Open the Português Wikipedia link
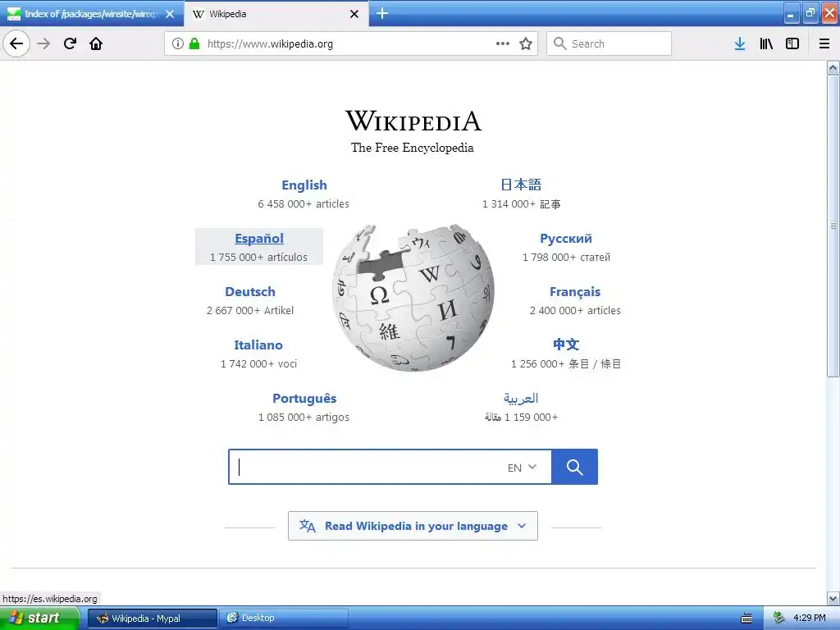 click(x=304, y=398)
